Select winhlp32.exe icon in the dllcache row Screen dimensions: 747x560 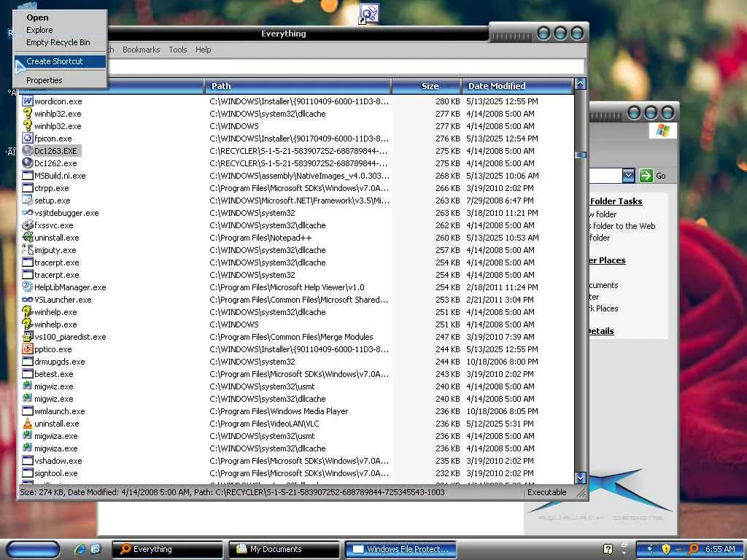[28, 113]
